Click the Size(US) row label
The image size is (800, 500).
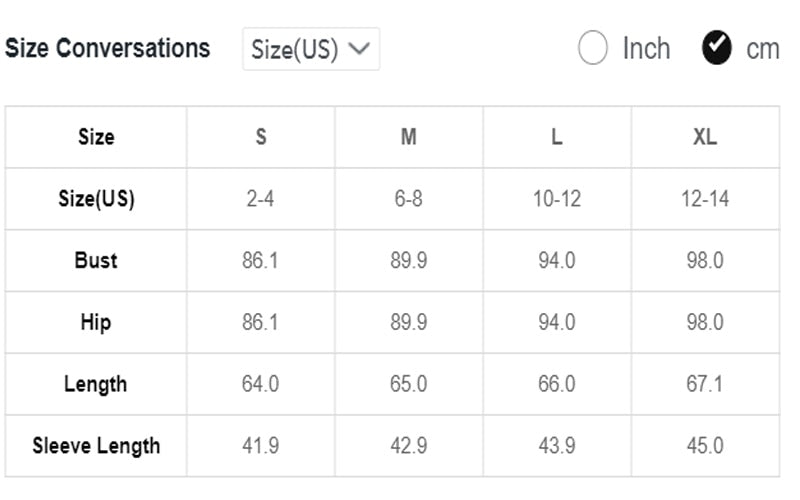pos(96,198)
